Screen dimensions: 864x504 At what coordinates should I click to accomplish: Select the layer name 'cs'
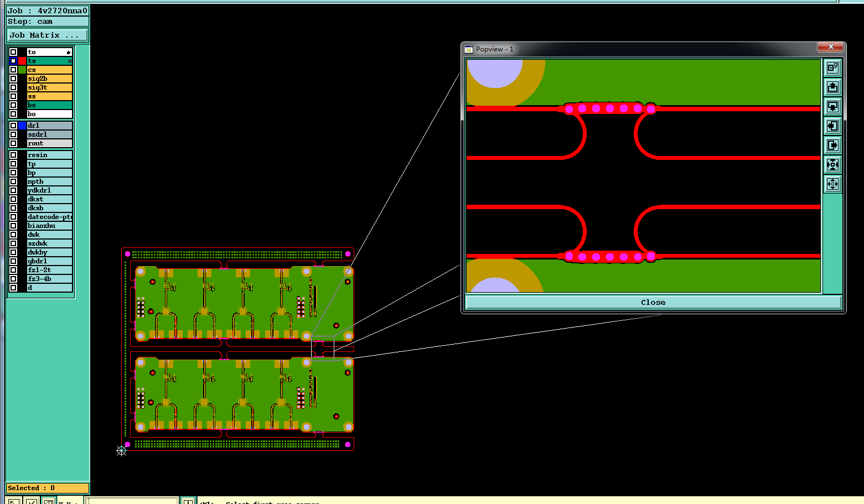(x=50, y=70)
